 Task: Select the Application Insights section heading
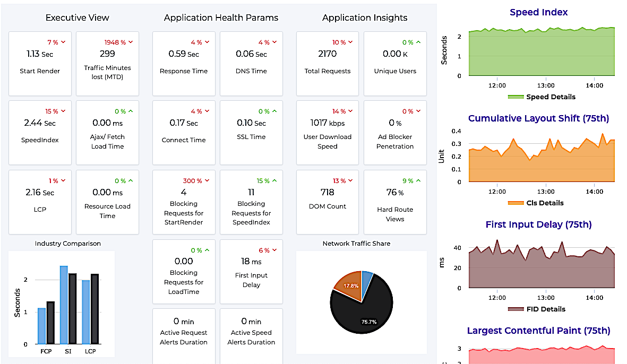click(x=365, y=18)
